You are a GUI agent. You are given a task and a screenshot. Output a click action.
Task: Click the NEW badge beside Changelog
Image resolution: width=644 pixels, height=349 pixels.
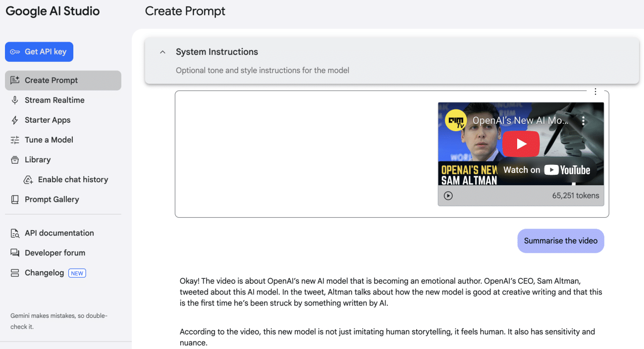tap(77, 273)
